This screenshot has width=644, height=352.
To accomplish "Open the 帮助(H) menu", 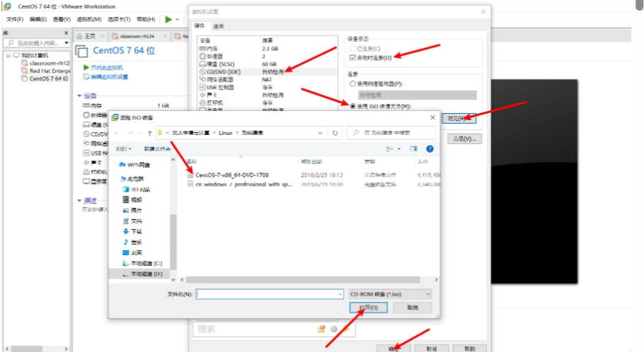I will click(x=146, y=19).
